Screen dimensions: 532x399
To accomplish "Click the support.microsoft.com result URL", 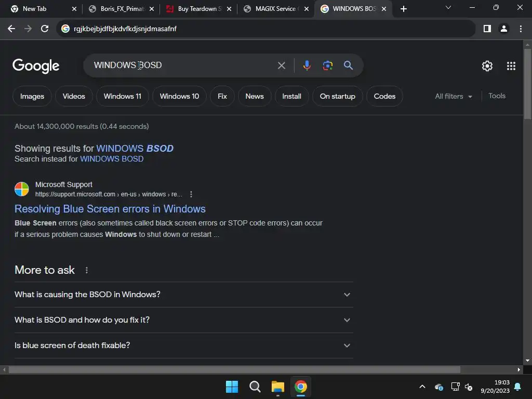I will pyautogui.click(x=109, y=194).
